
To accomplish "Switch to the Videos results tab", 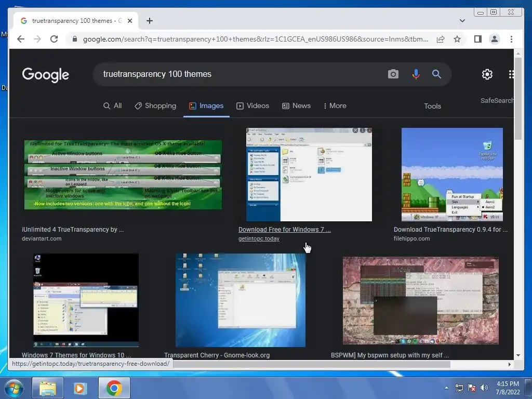I will [253, 106].
